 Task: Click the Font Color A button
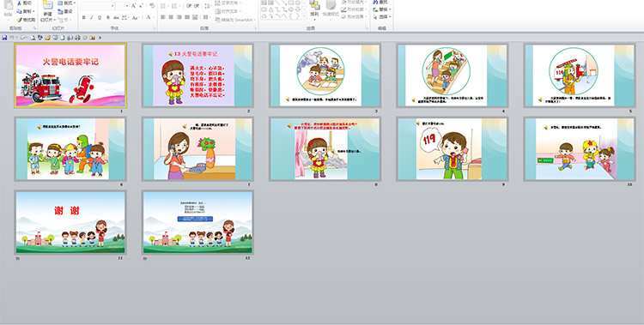tap(149, 17)
